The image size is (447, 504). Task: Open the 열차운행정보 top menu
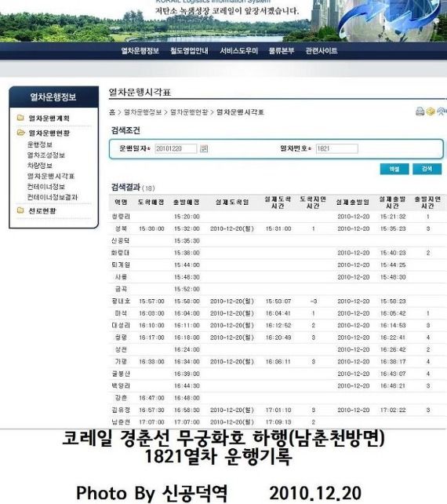pos(140,51)
